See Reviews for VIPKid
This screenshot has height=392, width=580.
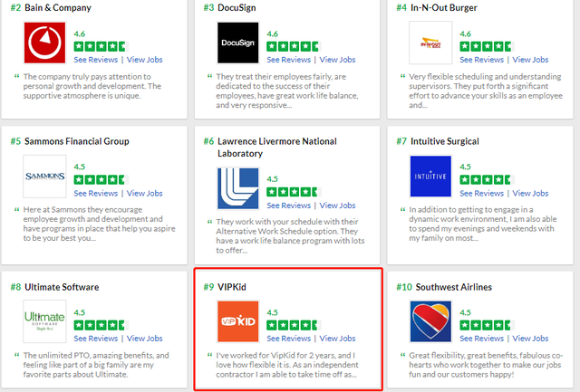click(288, 339)
